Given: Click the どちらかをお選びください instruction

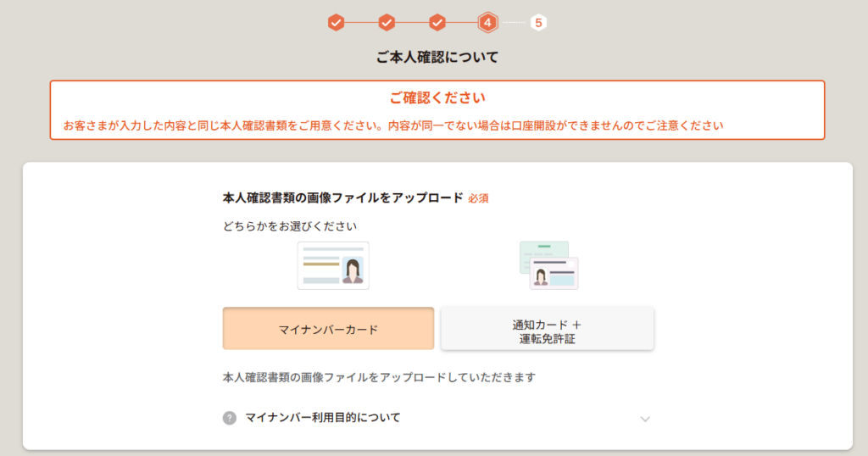Looking at the screenshot, I should coord(290,226).
